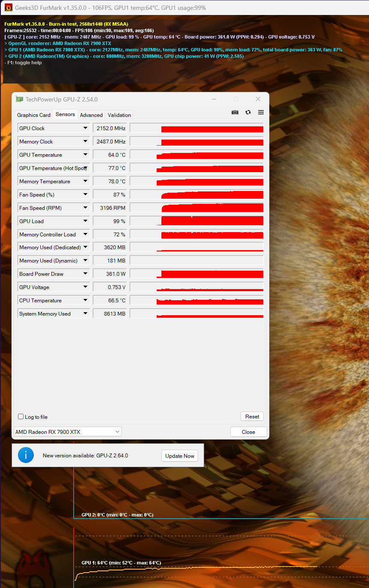Screen dimensions: 369x588
Task: Click the Reset button
Action: click(252, 416)
